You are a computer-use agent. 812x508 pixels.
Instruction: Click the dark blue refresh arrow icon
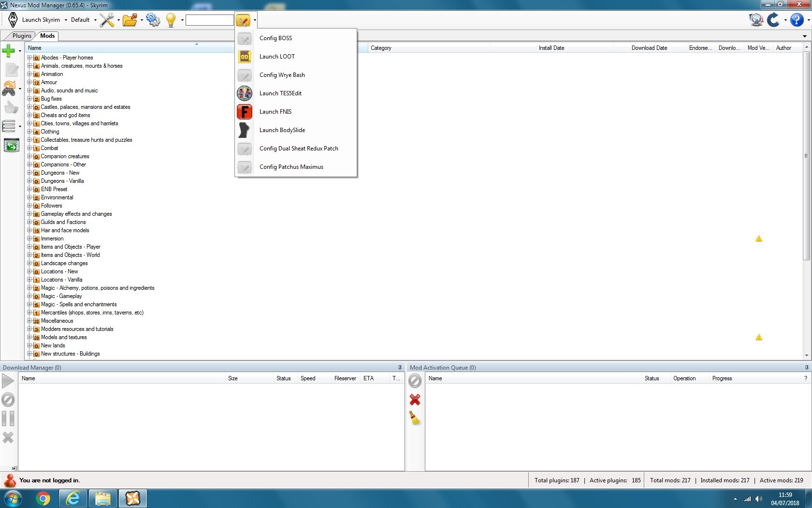coord(773,20)
